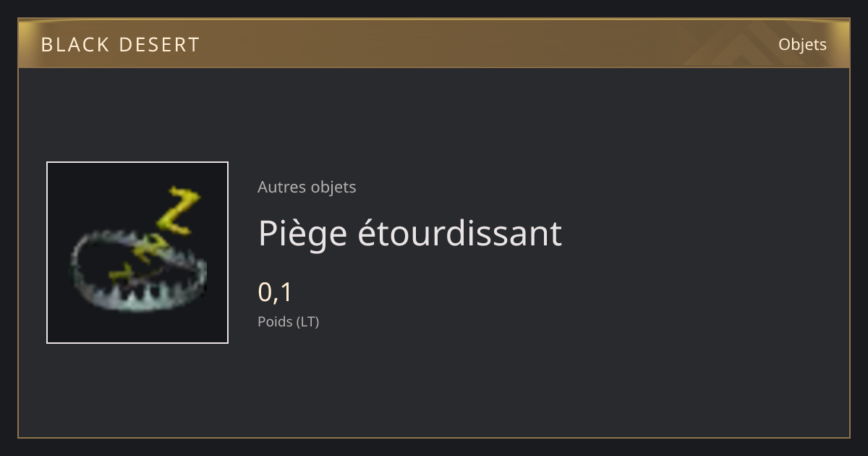The image size is (868, 456).
Task: Click the word étourdissant in title
Action: [x=460, y=233]
